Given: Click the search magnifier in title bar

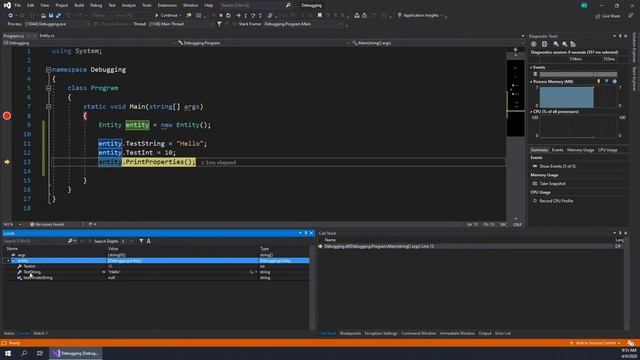Looking at the screenshot, I should (288, 5).
